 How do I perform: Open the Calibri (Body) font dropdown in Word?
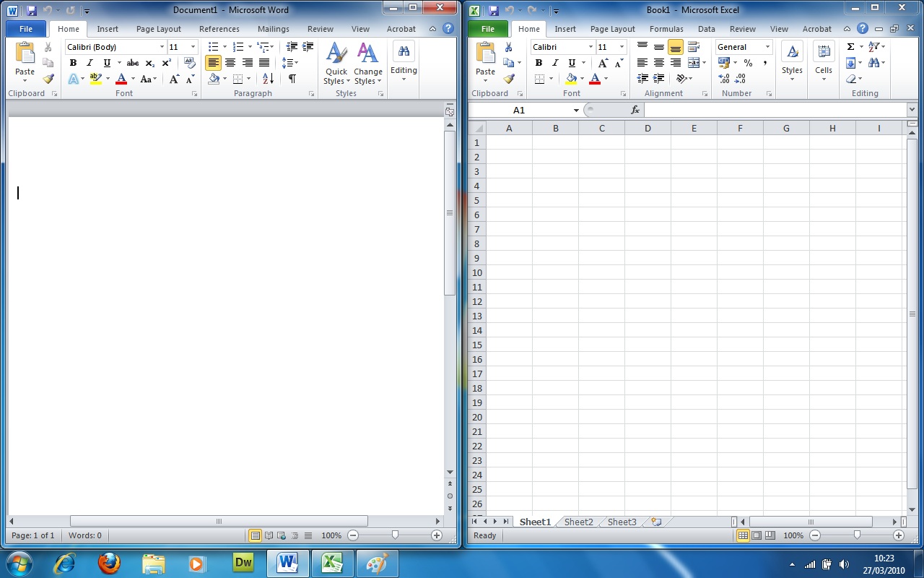pyautogui.click(x=162, y=47)
